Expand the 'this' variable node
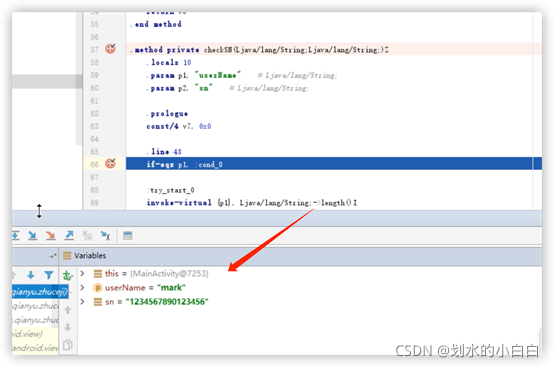The image size is (554, 367). click(x=82, y=273)
